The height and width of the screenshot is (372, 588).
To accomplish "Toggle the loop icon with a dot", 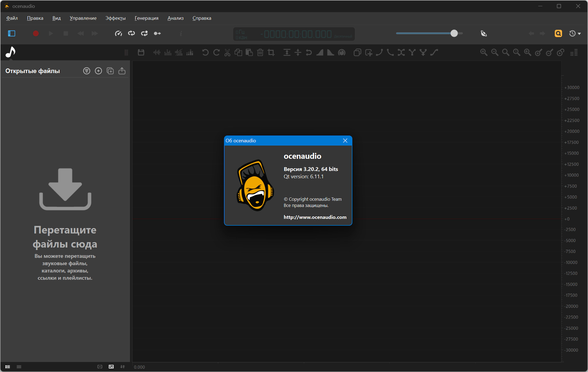I will (144, 33).
